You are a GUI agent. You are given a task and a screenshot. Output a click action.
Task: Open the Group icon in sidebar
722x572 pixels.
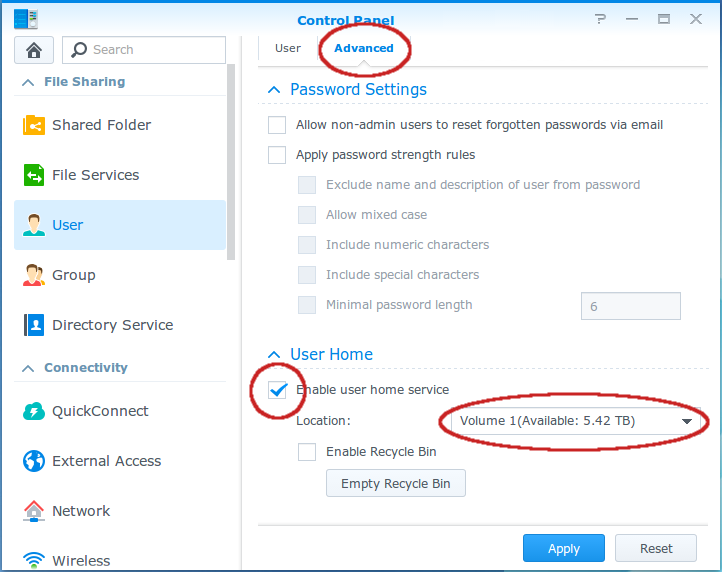(35, 275)
